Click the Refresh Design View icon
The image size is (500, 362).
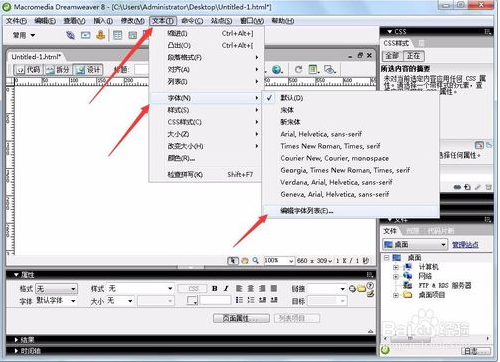pyautogui.click(x=298, y=69)
